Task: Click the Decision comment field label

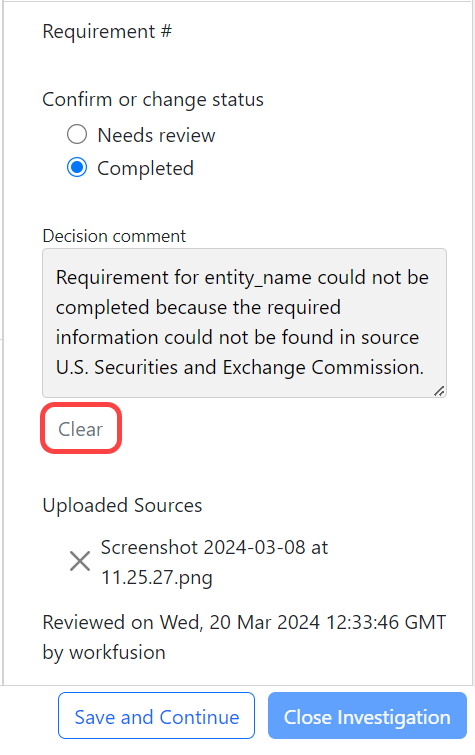Action: coord(114,236)
